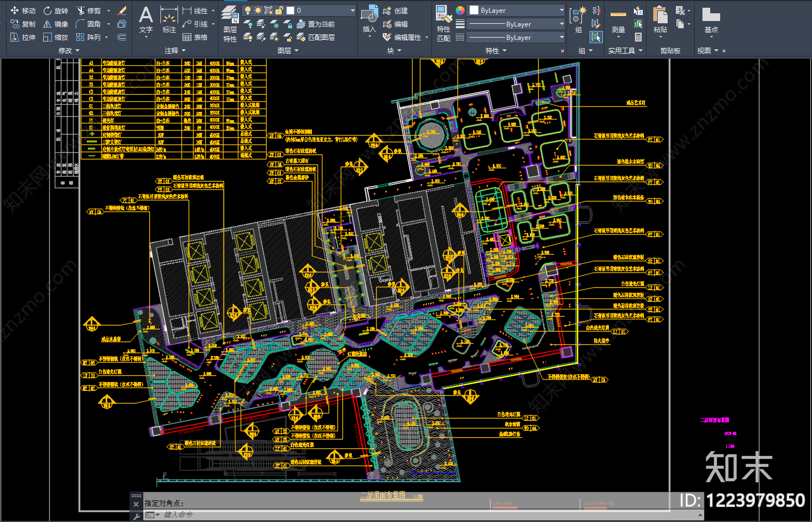Image resolution: width=812 pixels, height=522 pixels.
Task: Expand the Modify (修改) panel title
Action: 69,50
